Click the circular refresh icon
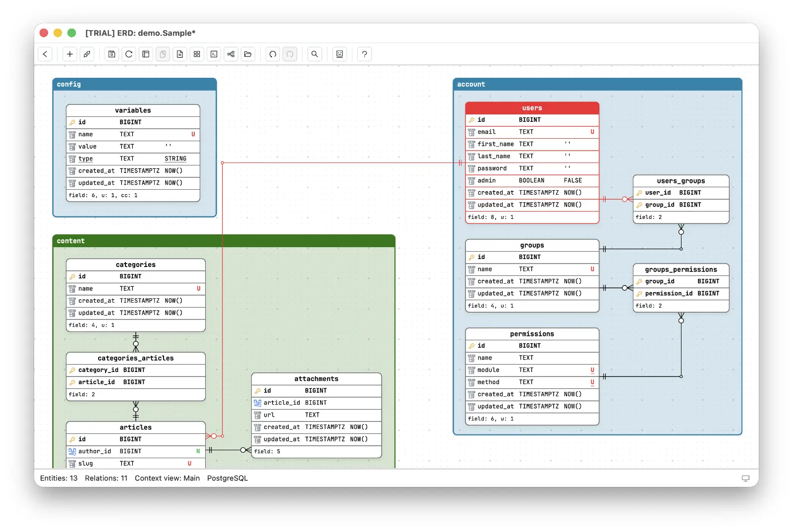Image resolution: width=793 pixels, height=532 pixels. pos(129,54)
